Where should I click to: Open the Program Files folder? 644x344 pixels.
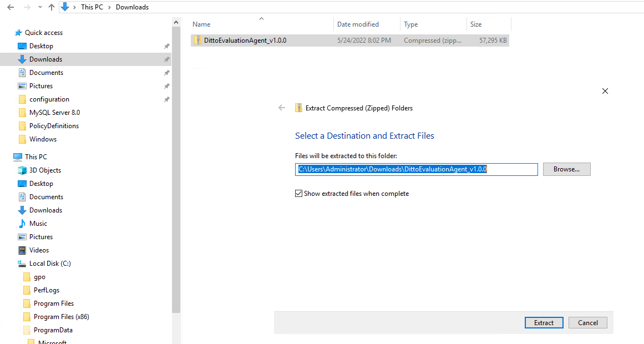click(x=54, y=303)
